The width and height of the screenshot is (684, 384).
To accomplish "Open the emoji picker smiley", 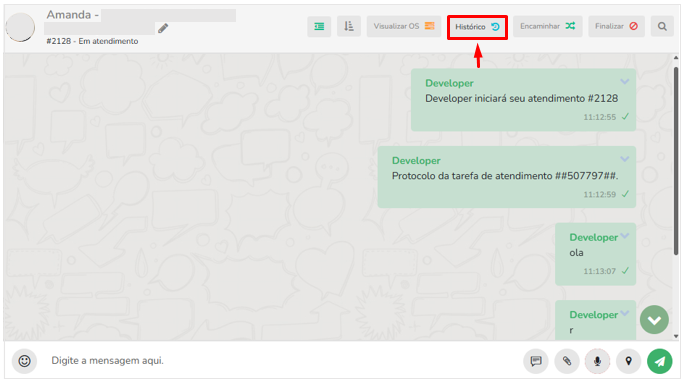I will click(x=24, y=361).
